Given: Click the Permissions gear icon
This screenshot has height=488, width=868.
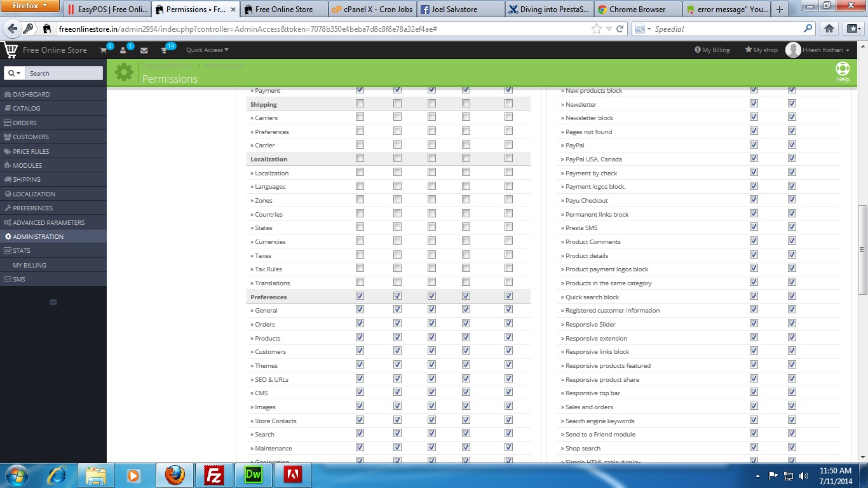Looking at the screenshot, I should click(124, 72).
